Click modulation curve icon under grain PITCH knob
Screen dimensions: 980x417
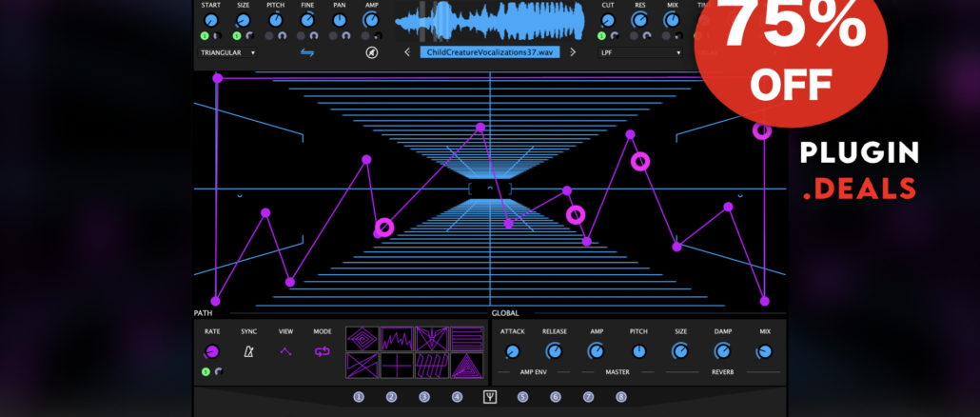tap(282, 36)
